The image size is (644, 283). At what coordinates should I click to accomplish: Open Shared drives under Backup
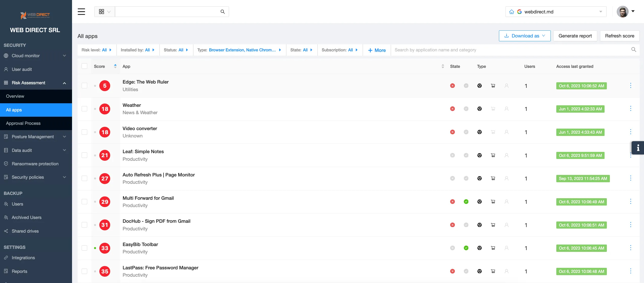25,231
